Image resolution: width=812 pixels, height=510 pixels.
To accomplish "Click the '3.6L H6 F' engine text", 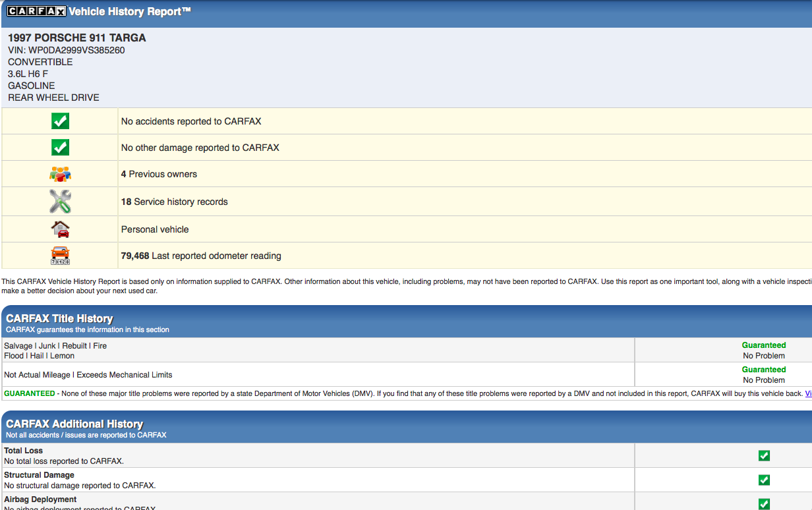I will coord(28,74).
